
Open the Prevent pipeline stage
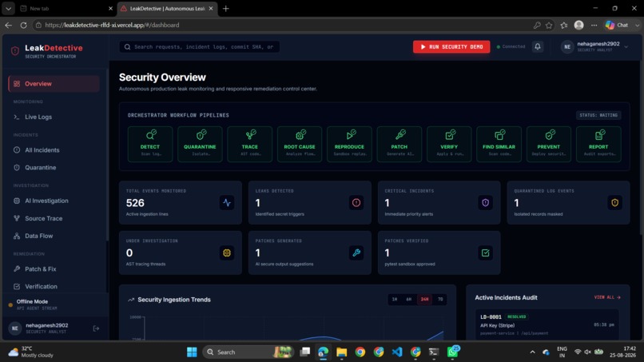[549, 144]
